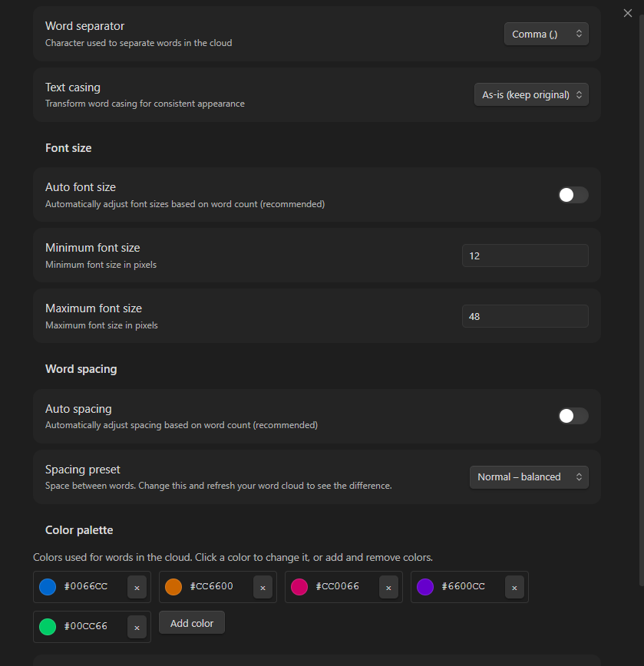The width and height of the screenshot is (644, 666).
Task: Open the Spacing preset dropdown
Action: tap(529, 476)
